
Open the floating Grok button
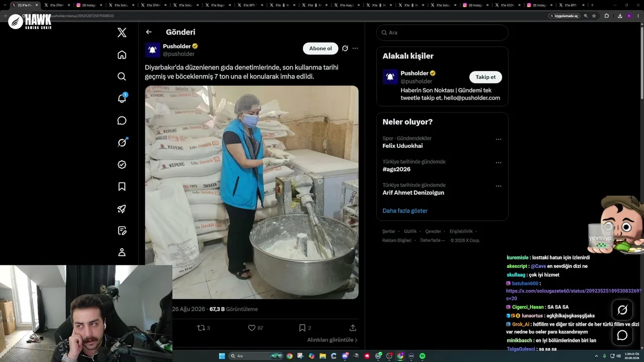coord(622,310)
